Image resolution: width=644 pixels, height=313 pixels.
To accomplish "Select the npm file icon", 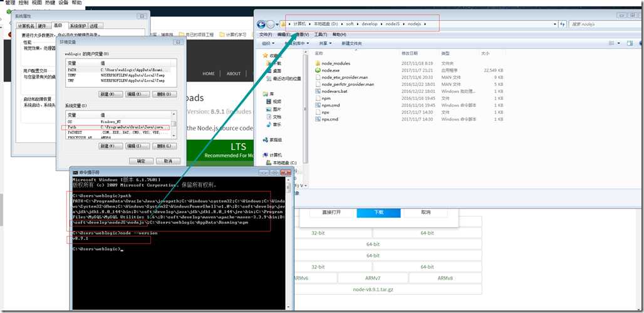I will (318, 98).
